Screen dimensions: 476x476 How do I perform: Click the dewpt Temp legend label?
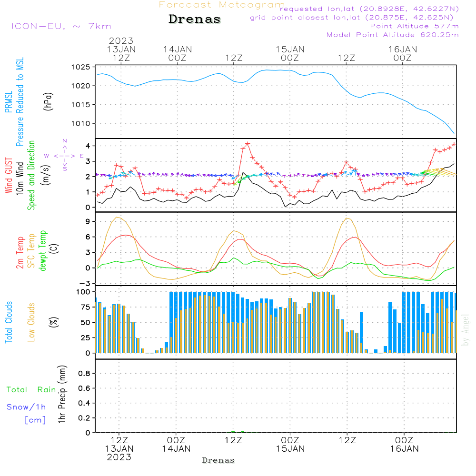coord(43,250)
